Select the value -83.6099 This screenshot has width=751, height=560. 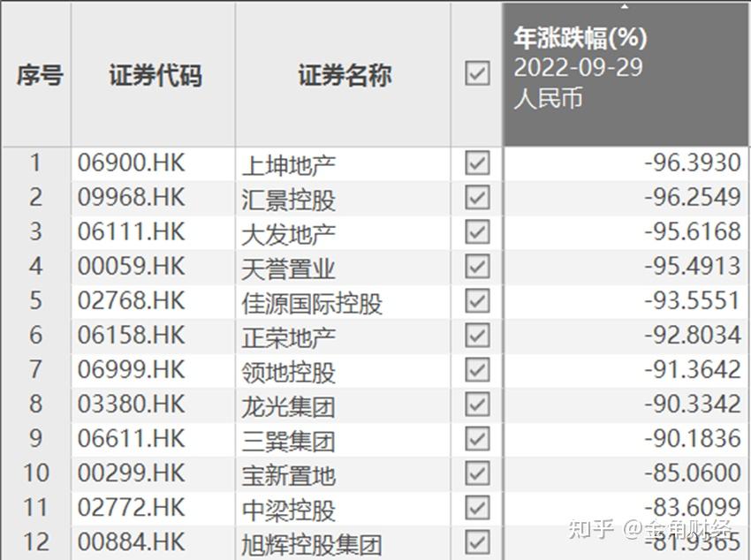(693, 507)
